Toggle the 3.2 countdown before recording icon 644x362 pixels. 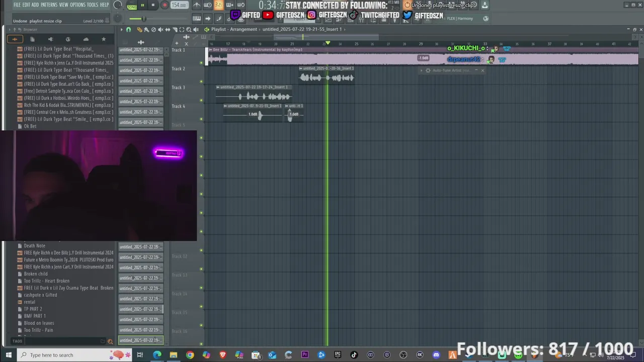coord(218,5)
